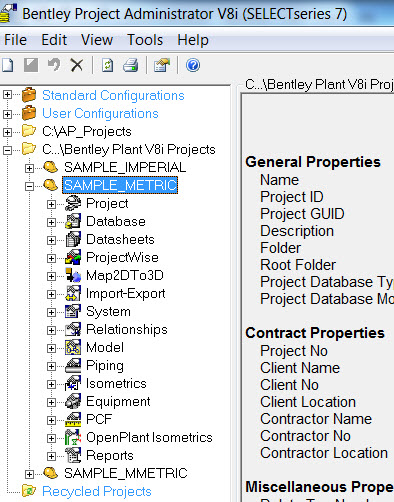Click the Equipment node icon

tap(73, 401)
